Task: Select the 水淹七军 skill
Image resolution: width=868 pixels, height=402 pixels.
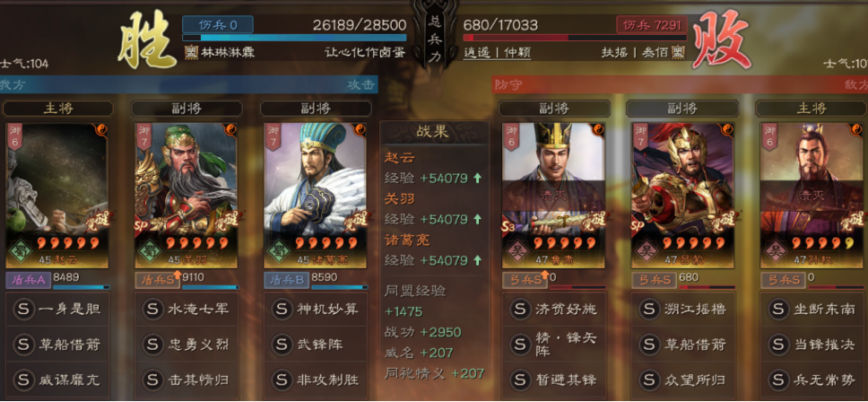Action: coord(187,309)
